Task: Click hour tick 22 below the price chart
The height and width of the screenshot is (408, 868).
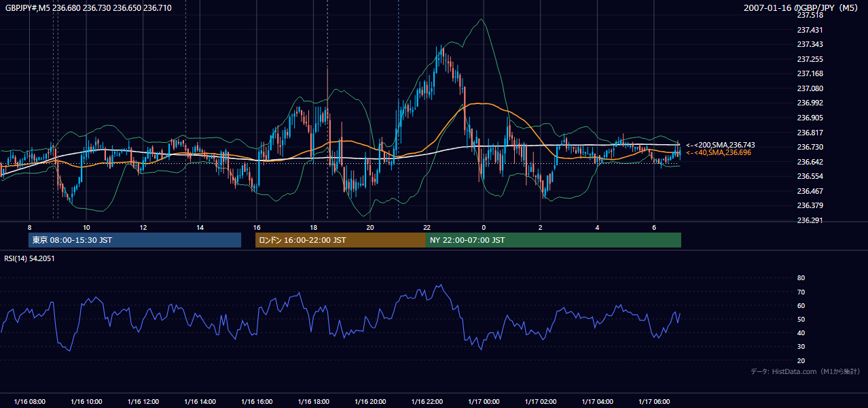Action: [x=427, y=226]
